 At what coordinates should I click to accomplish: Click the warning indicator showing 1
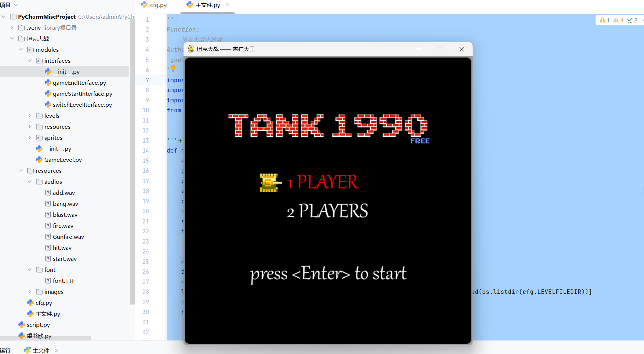604,20
